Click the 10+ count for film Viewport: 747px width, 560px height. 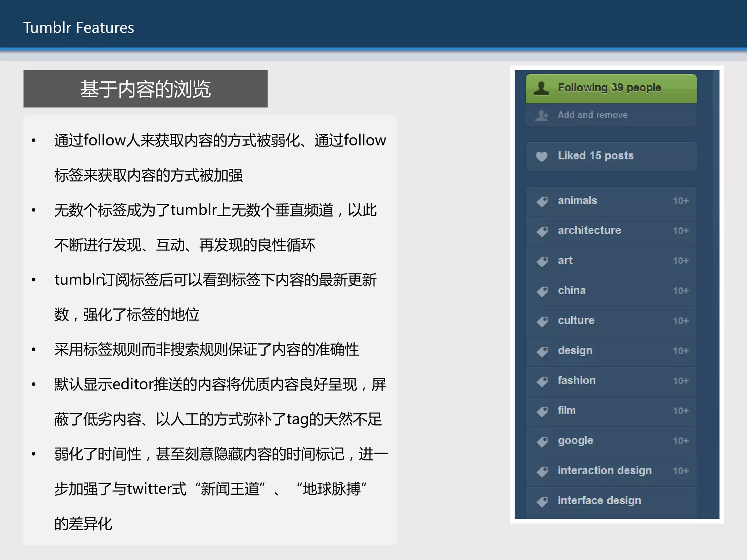point(681,411)
